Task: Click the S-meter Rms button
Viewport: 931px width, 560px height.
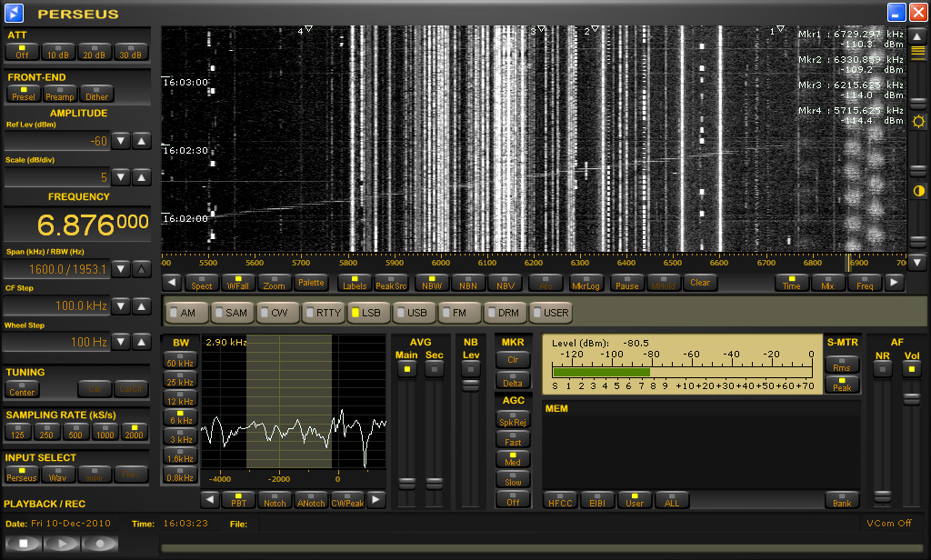Action: coord(842,364)
